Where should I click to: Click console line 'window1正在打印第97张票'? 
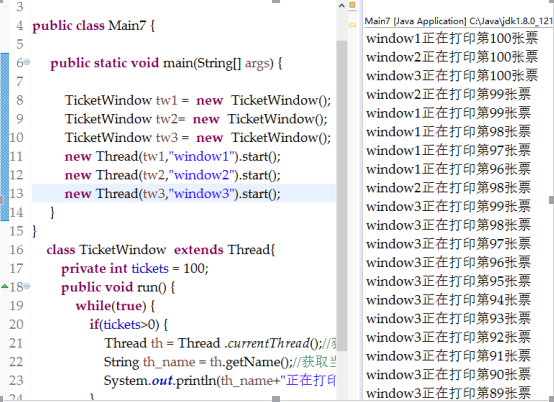pos(448,150)
